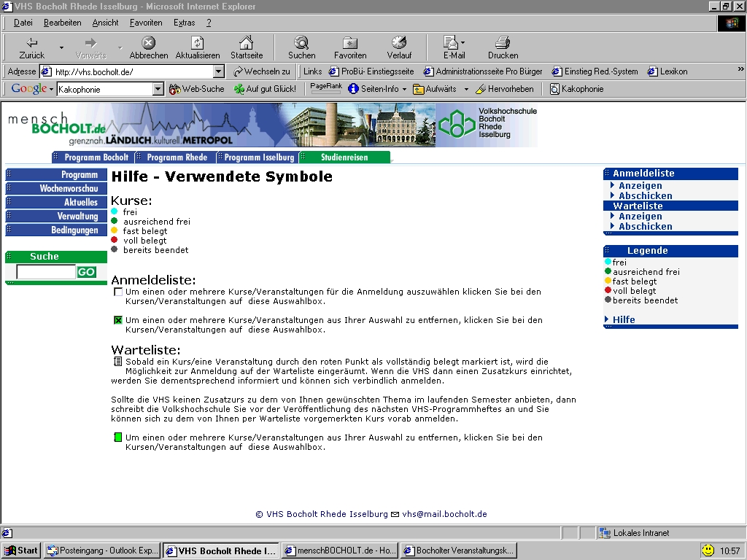Image resolution: width=747 pixels, height=560 pixels.
Task: Click the Warteliste document list icon
Action: click(117, 362)
